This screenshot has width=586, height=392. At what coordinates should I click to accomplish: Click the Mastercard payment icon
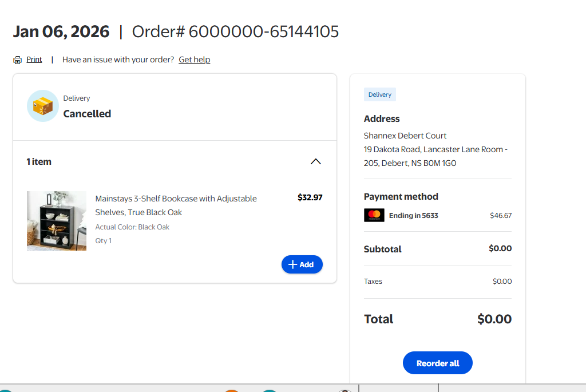click(374, 215)
